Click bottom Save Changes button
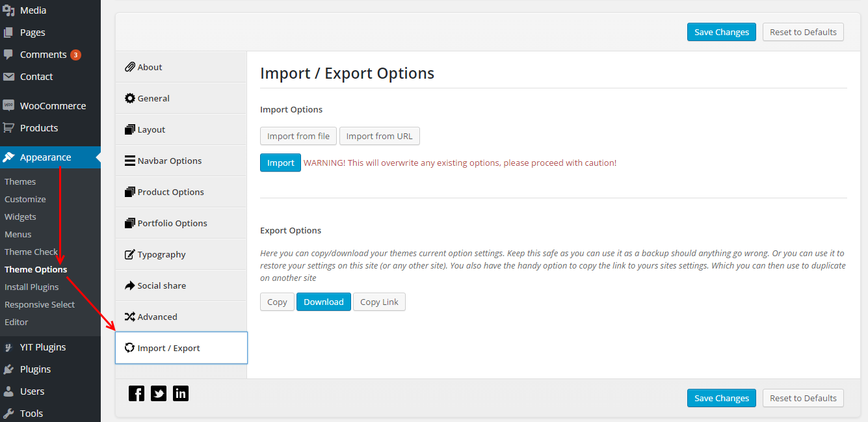 [722, 398]
